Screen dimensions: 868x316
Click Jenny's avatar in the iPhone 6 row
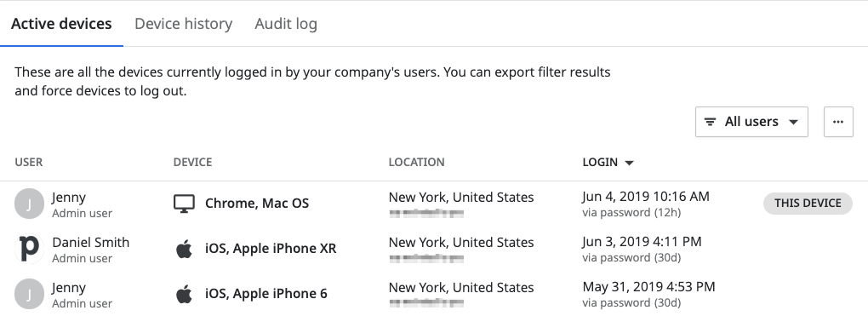click(x=29, y=294)
